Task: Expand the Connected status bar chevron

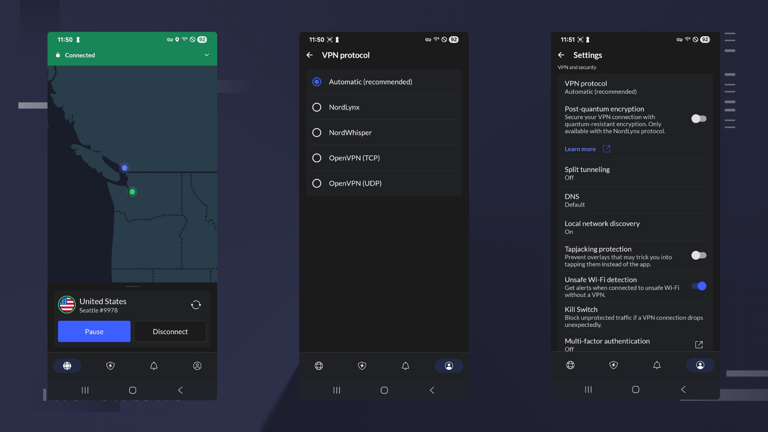Action: click(x=206, y=55)
